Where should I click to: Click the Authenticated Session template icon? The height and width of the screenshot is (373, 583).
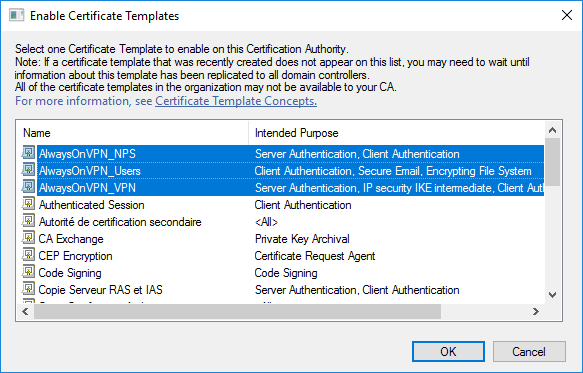coord(28,204)
